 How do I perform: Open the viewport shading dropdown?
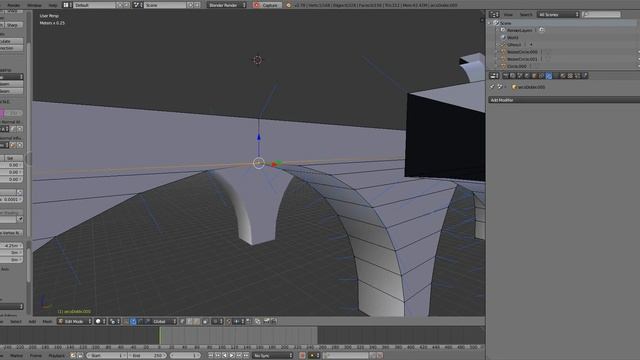(x=100, y=322)
